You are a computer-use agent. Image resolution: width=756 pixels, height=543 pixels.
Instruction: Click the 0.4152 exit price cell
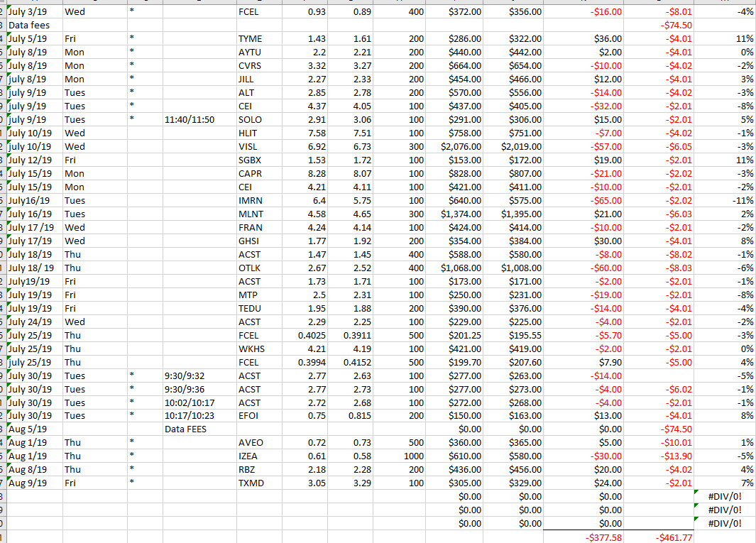(351, 363)
